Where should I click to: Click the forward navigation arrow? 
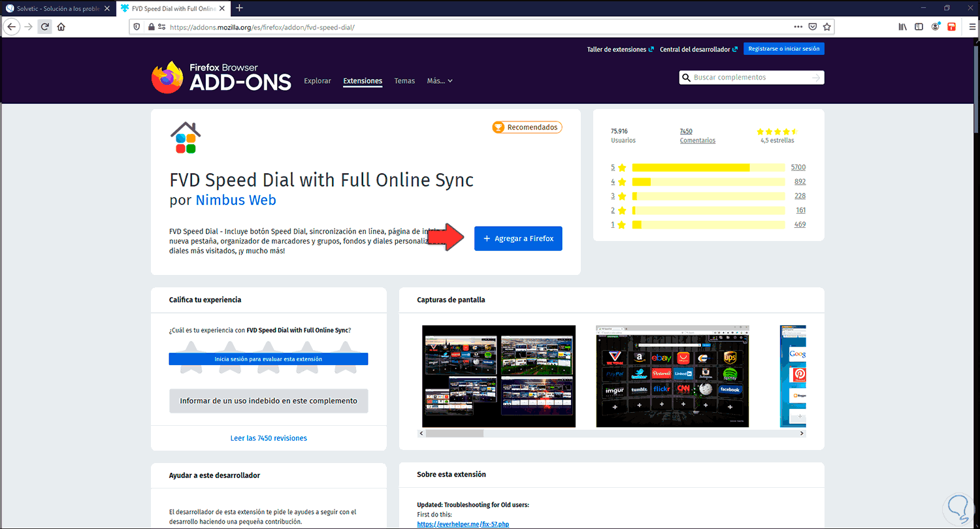28,27
